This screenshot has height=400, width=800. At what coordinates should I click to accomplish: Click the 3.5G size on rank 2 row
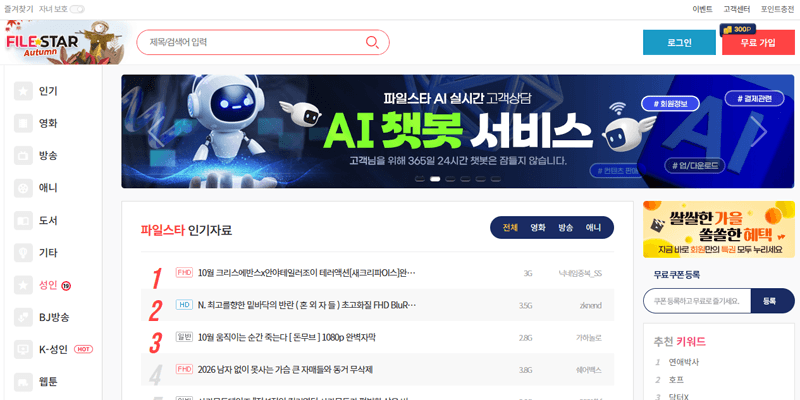(x=526, y=306)
